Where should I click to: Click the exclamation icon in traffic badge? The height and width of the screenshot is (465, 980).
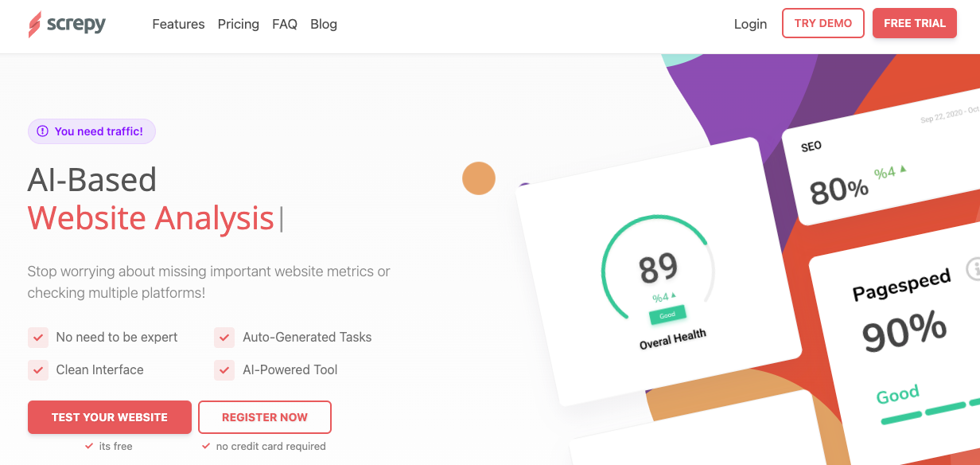point(43,131)
